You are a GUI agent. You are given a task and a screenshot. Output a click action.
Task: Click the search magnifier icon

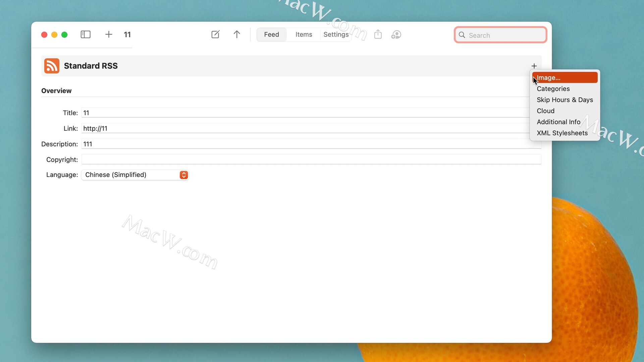click(462, 35)
